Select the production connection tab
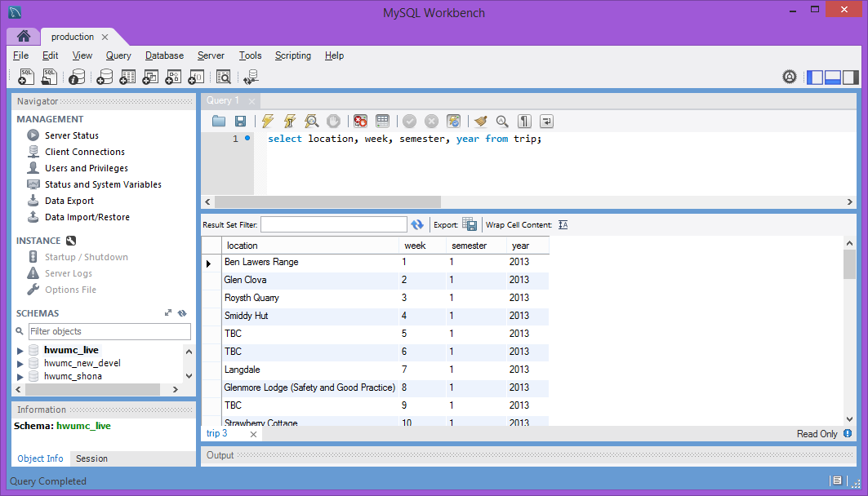Screen dimensions: 868x496 (x=73, y=37)
